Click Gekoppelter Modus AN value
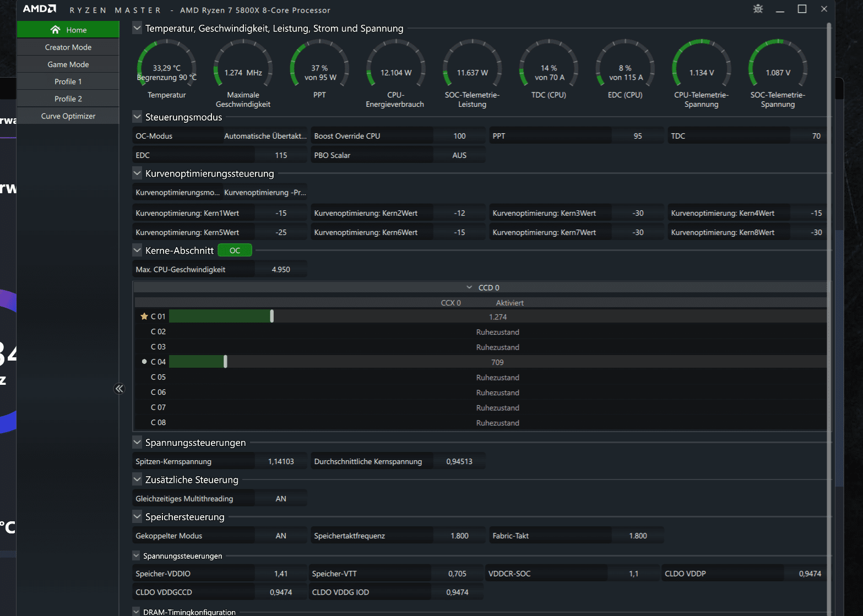Viewport: 863px width, 616px height. pos(281,536)
